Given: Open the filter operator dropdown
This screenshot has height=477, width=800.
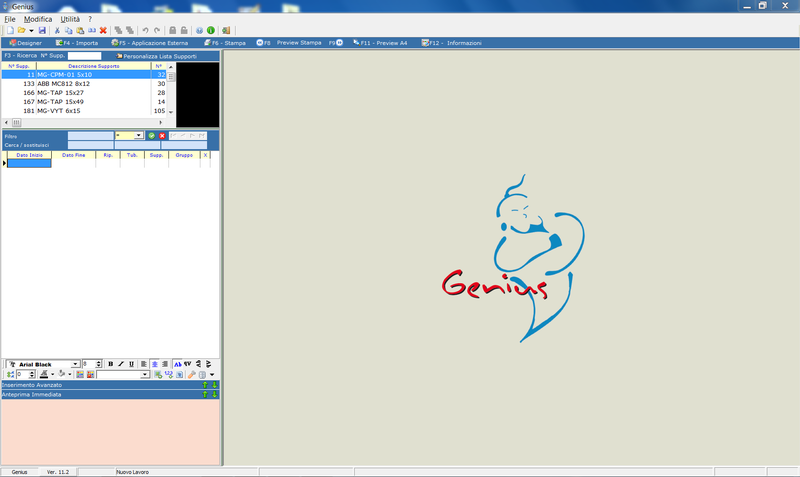Looking at the screenshot, I should tap(139, 136).
